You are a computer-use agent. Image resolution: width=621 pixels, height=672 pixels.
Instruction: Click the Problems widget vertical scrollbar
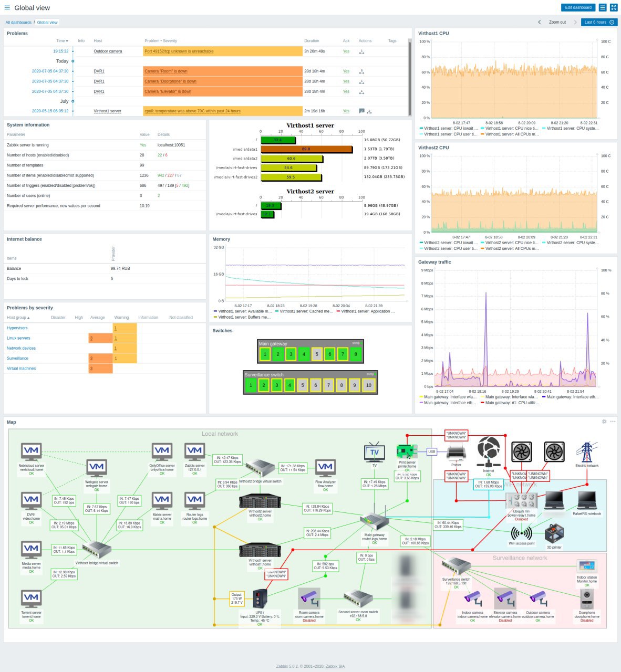(409, 78)
